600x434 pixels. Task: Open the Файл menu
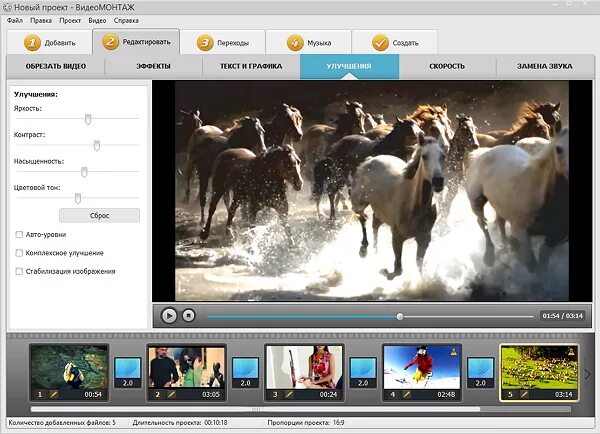click(15, 21)
